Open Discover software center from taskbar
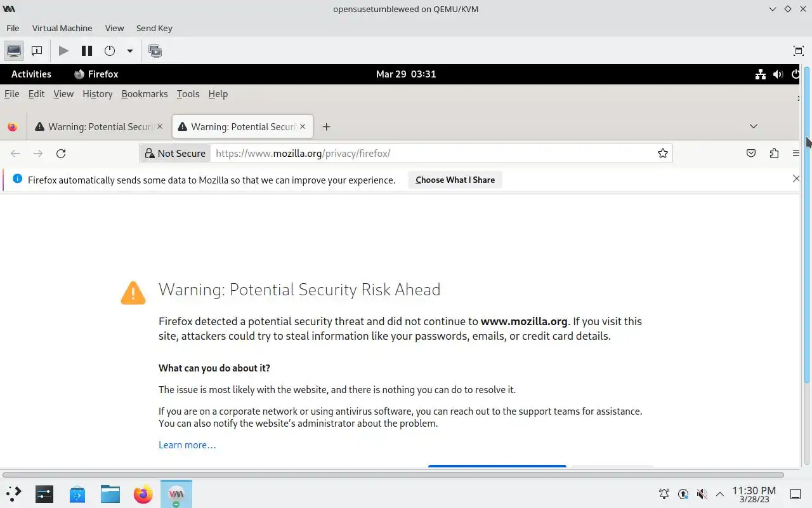Image resolution: width=812 pixels, height=508 pixels. pyautogui.click(x=77, y=493)
